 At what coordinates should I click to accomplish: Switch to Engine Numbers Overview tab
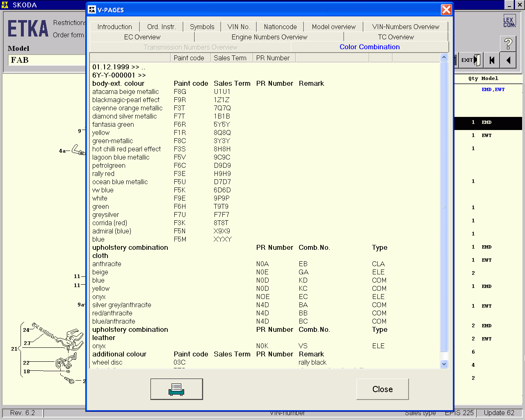(269, 37)
